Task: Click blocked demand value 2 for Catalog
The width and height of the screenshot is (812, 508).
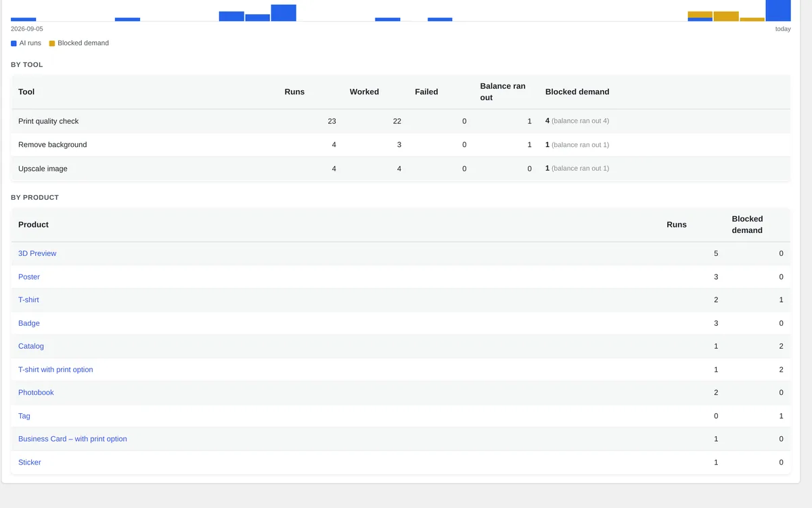Action: click(x=781, y=346)
